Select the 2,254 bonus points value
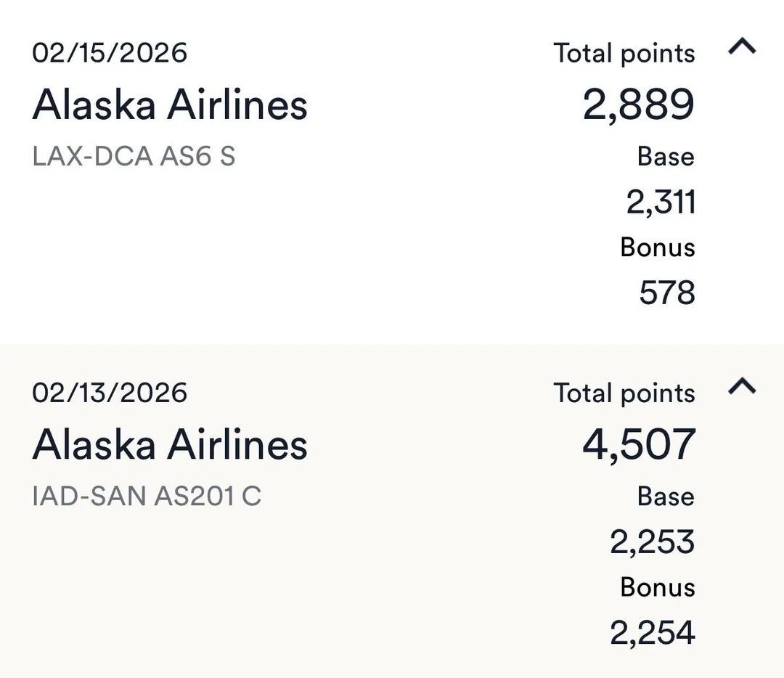Viewport: 784px width, 678px height. (x=652, y=633)
